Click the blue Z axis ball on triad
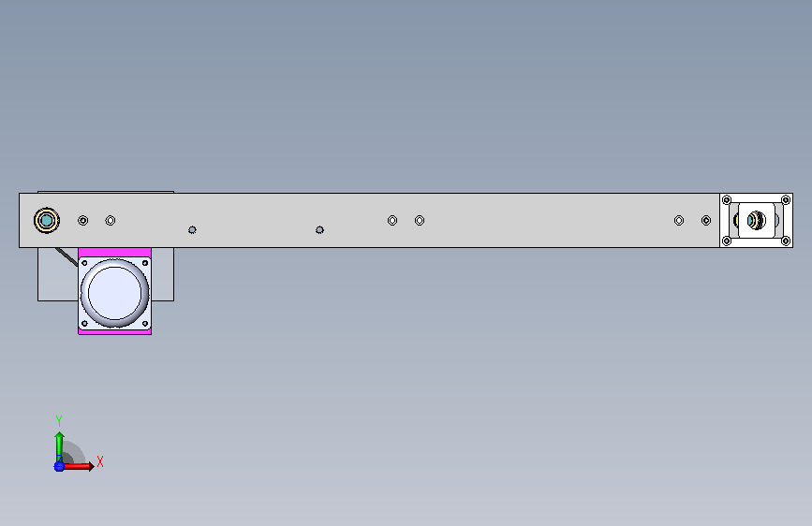This screenshot has height=526, width=812. (x=59, y=466)
